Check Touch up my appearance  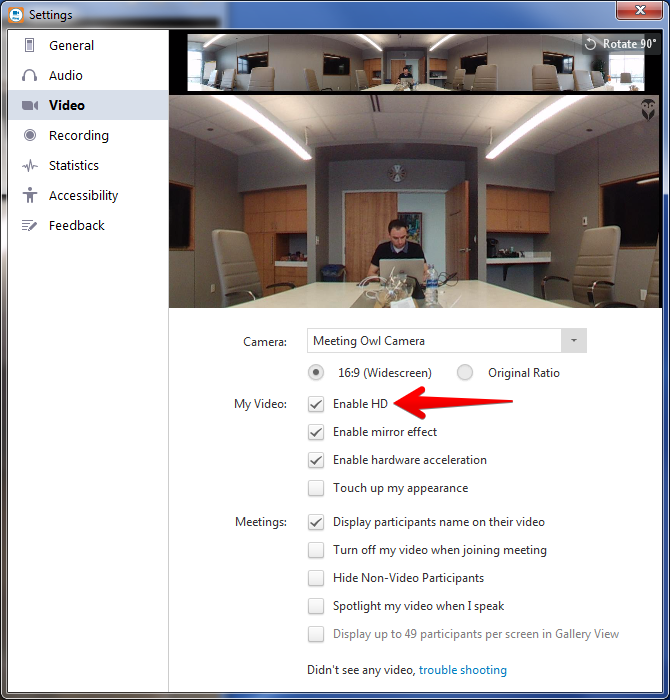pos(316,488)
